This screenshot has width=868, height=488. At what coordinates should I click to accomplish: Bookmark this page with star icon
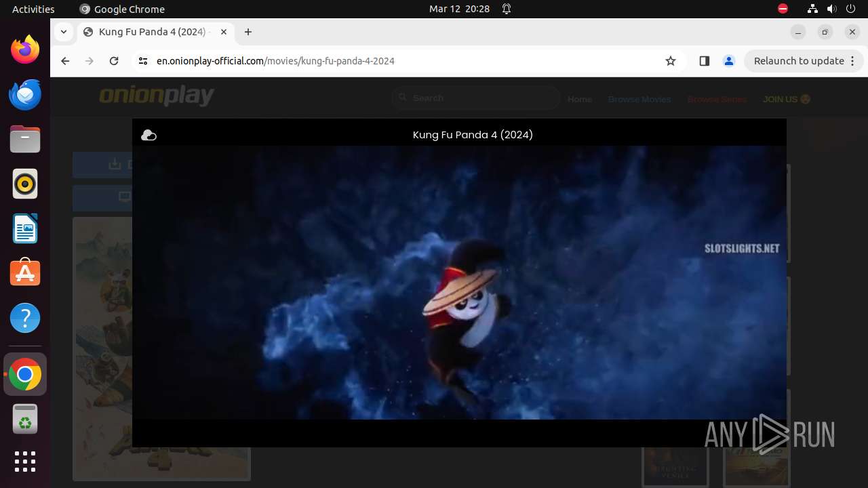[671, 61]
